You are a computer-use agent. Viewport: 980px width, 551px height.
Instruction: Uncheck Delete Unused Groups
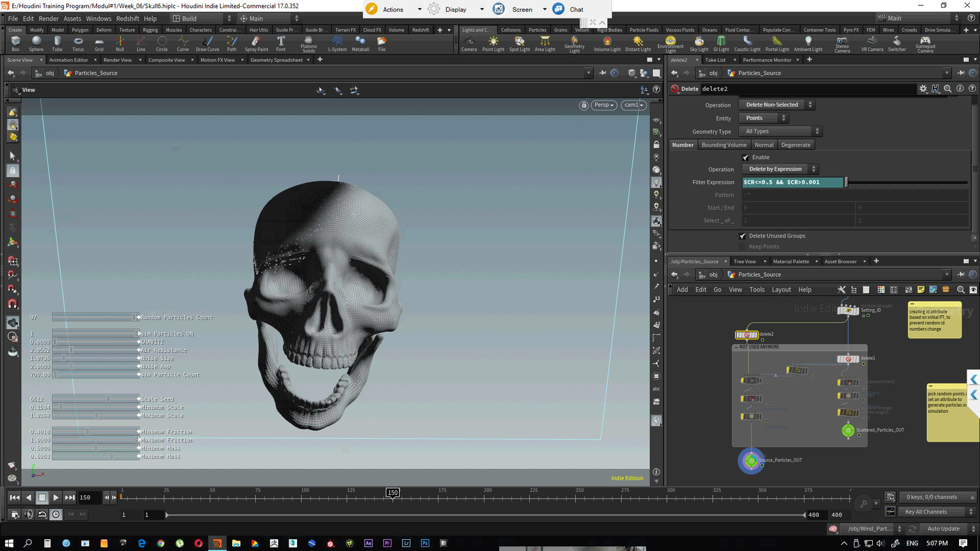click(x=742, y=235)
